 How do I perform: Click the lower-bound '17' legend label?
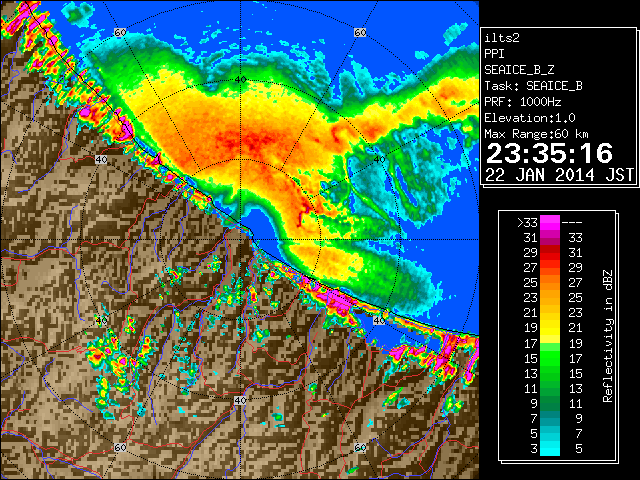click(531, 344)
